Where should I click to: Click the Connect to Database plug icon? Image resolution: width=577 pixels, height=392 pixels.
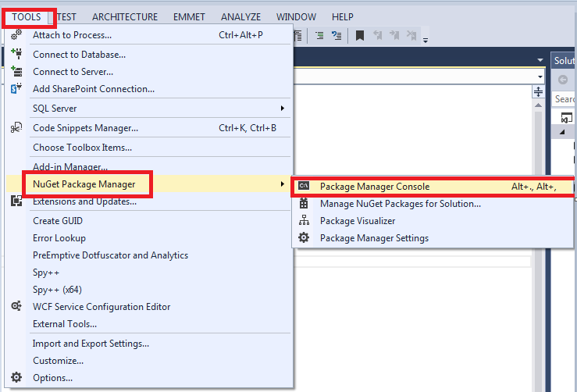click(16, 54)
